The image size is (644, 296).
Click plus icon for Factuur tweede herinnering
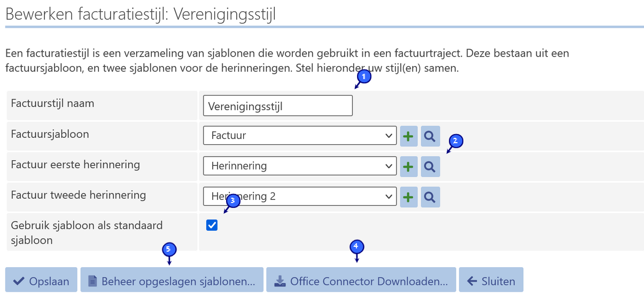coord(408,197)
